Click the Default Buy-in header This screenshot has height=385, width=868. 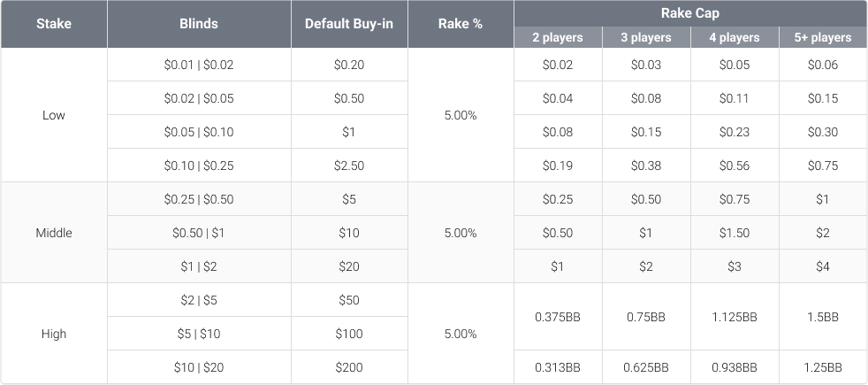pyautogui.click(x=349, y=24)
